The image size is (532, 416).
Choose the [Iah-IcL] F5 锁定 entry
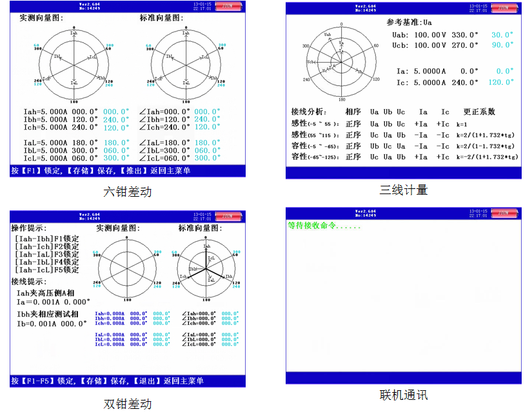point(46,270)
